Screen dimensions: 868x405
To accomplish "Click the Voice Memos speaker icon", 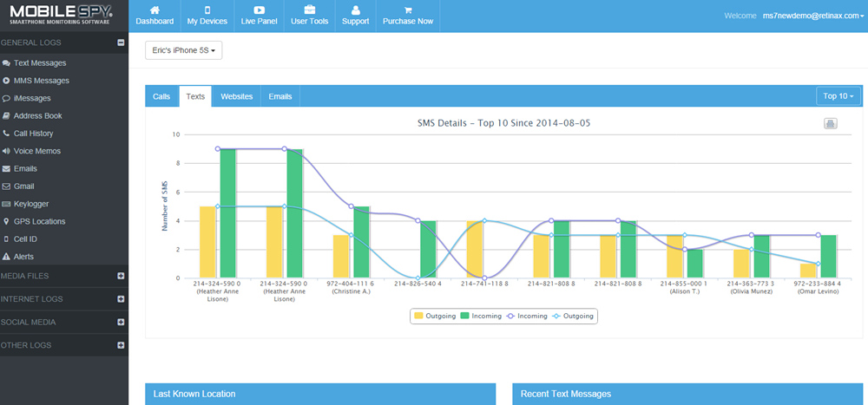I will coord(6,151).
